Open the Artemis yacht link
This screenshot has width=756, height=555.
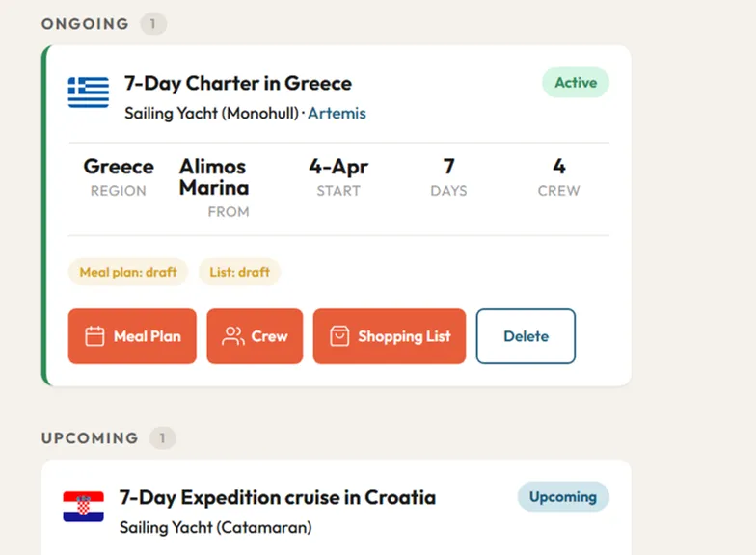(x=337, y=114)
